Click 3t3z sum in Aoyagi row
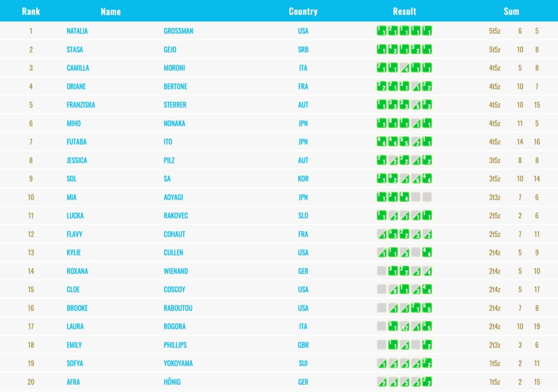 coord(495,198)
